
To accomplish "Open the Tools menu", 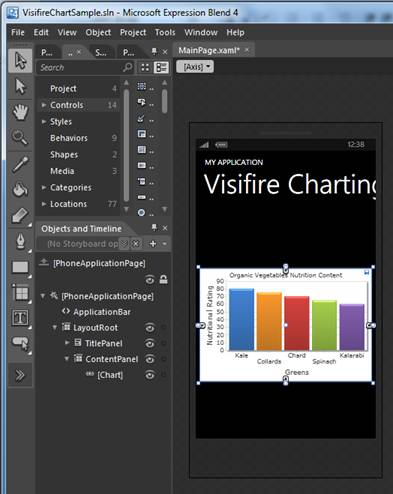I will coord(165,32).
